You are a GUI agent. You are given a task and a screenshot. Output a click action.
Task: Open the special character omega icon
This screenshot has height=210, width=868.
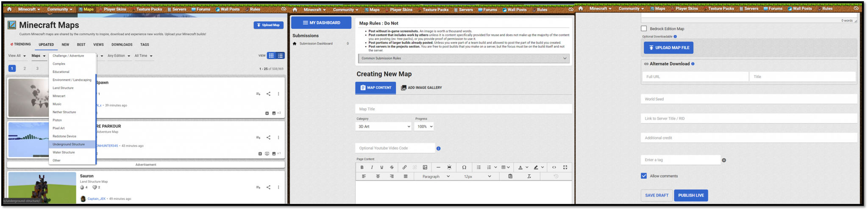click(464, 167)
